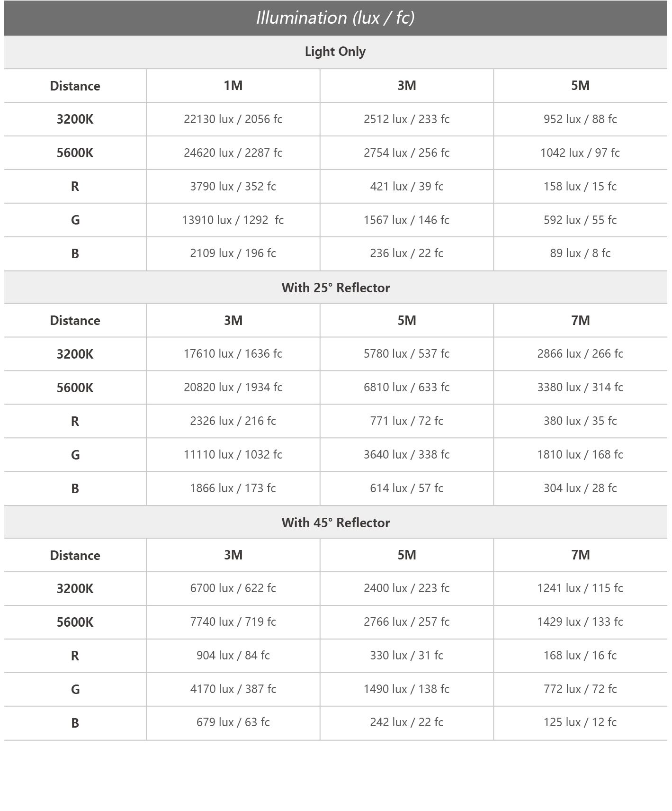The width and height of the screenshot is (672, 811).
Task: Select the 125 lux / 12 fc cell
Action: pos(580,722)
